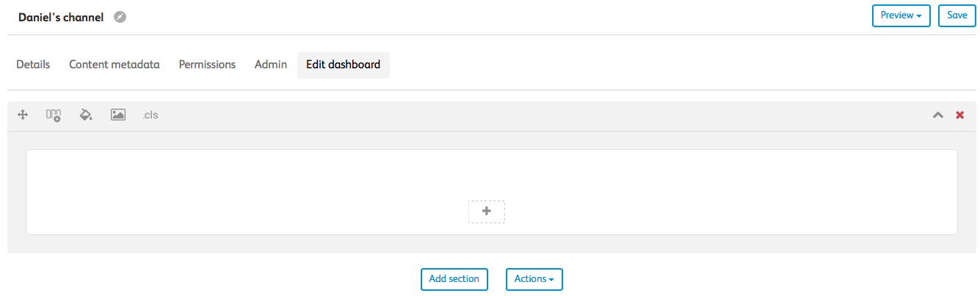
Task: Select the Admin tab
Action: coord(271,65)
